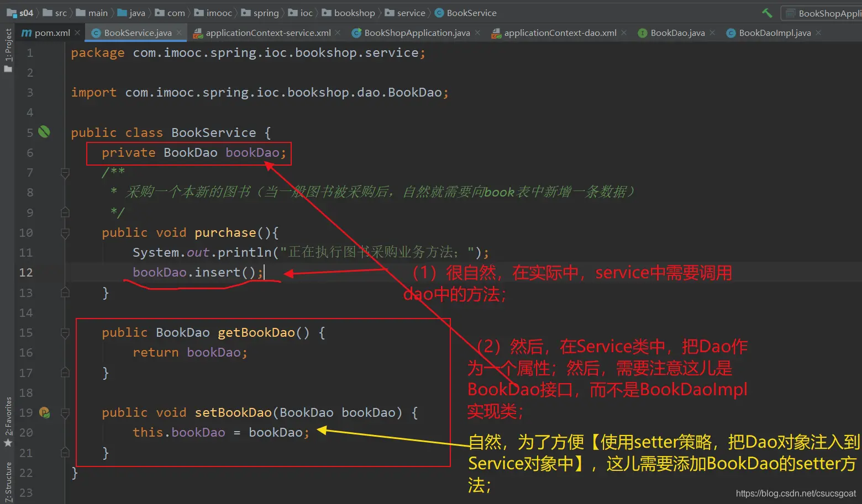This screenshot has width=862, height=504.
Task: Close the BookService.java tab
Action: coord(179,33)
